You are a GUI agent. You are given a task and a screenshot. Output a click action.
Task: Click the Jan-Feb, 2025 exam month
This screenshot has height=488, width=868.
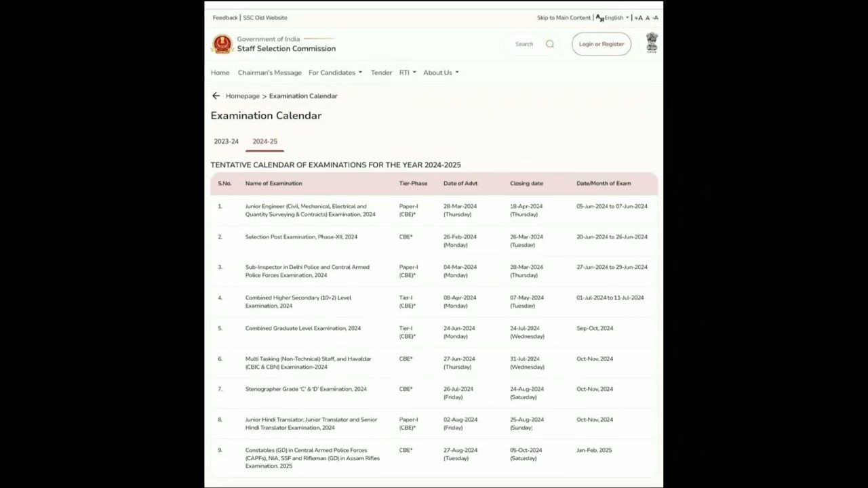point(594,450)
